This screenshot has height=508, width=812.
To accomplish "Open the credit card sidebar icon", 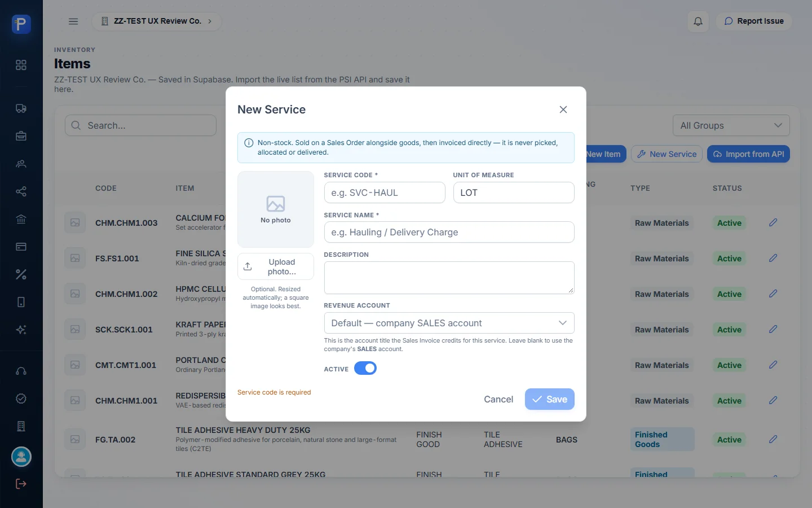I will [21, 247].
